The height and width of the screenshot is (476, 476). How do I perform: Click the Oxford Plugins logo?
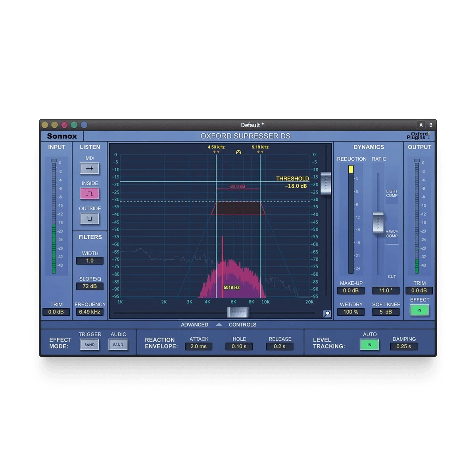[419, 136]
